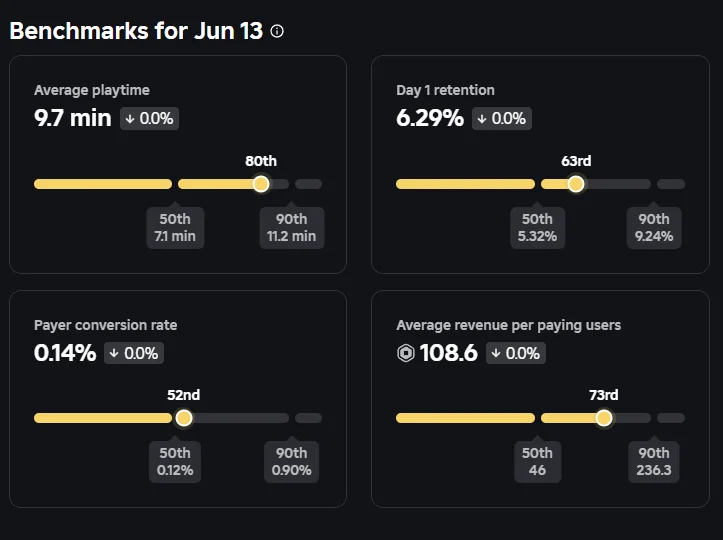Select the Average revenue per paying users title
The image size is (723, 540).
508,325
